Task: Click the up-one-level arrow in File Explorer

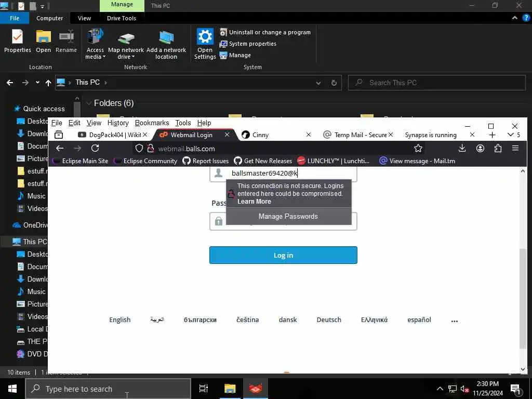Action: tap(48, 83)
